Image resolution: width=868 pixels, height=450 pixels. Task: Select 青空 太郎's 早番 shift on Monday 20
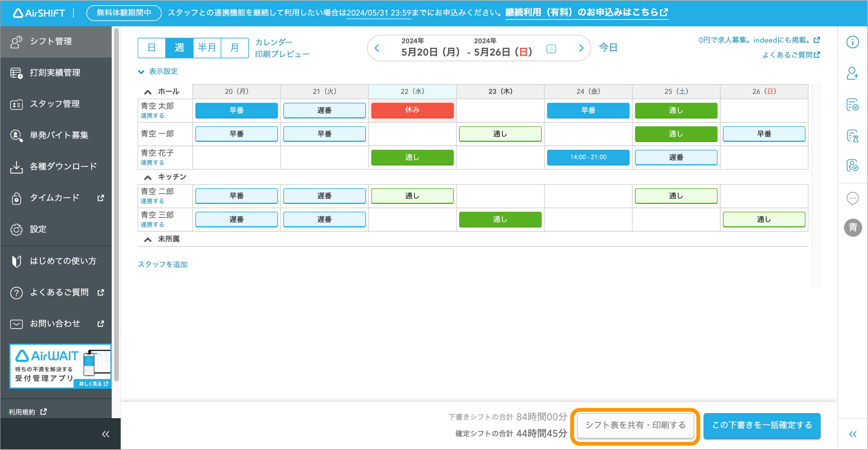tap(237, 110)
